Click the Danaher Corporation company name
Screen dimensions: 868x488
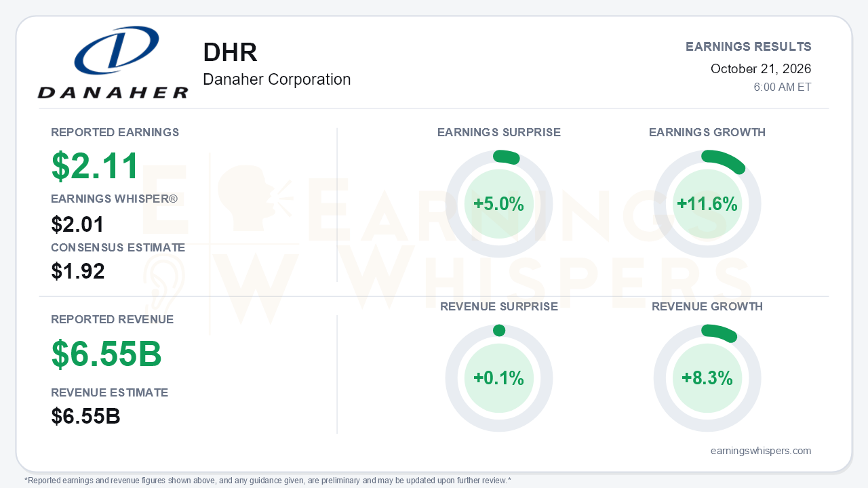(277, 79)
